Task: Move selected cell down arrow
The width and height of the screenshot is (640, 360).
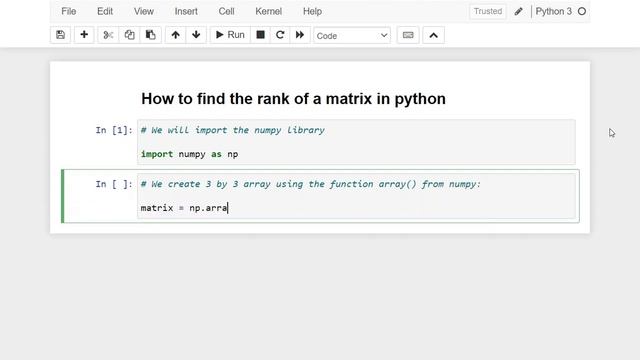Action: click(196, 35)
